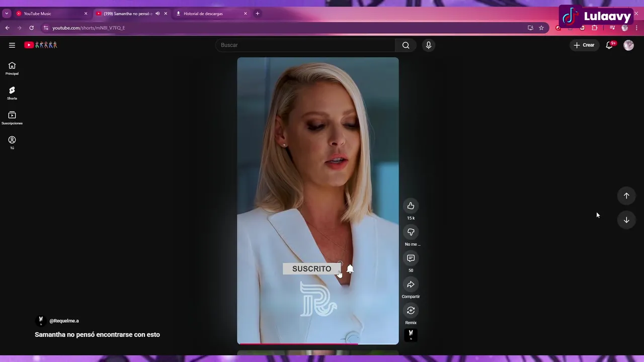Open a new browser tab
Viewport: 644px width, 362px height.
pos(258,14)
